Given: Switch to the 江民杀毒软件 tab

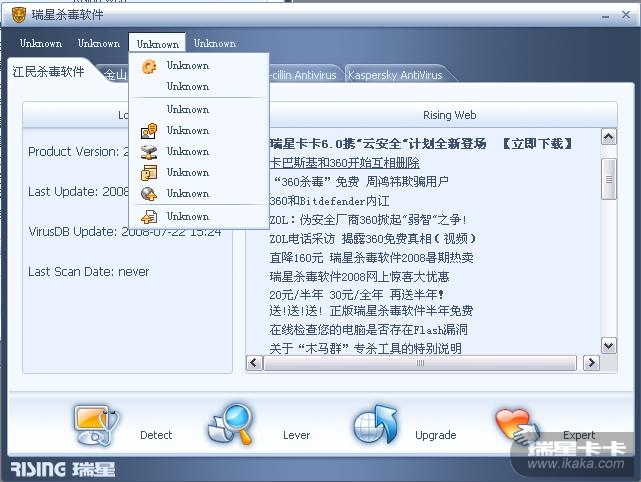Looking at the screenshot, I should pos(49,72).
